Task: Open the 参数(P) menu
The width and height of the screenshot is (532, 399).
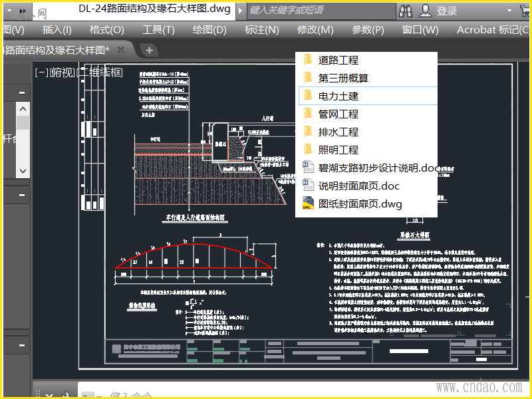Action: tap(368, 30)
